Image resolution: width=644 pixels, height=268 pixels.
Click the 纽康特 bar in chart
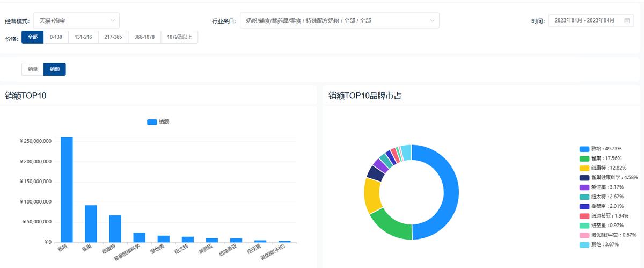pos(115,229)
